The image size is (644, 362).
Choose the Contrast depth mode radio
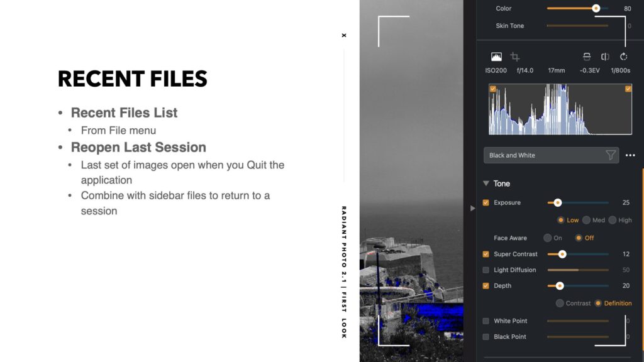pos(560,304)
